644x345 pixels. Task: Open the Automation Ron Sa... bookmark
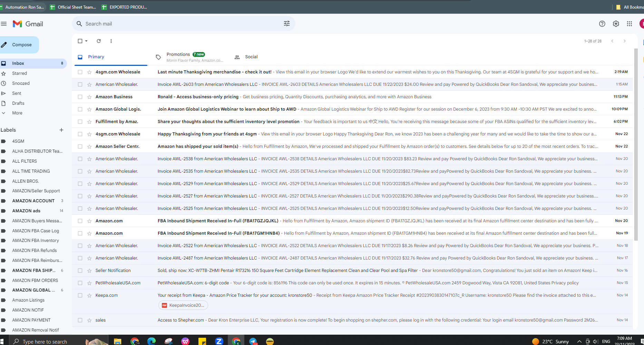click(22, 7)
